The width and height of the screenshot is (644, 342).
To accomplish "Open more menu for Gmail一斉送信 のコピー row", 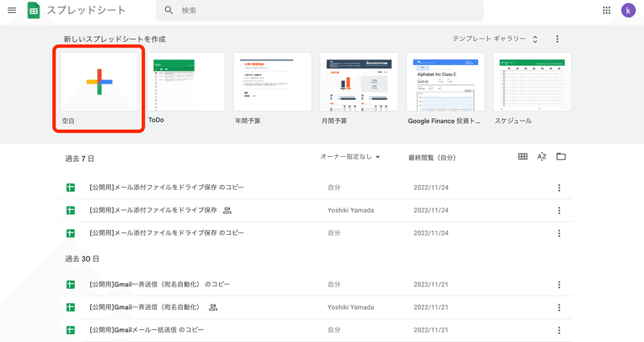I will point(559,285).
